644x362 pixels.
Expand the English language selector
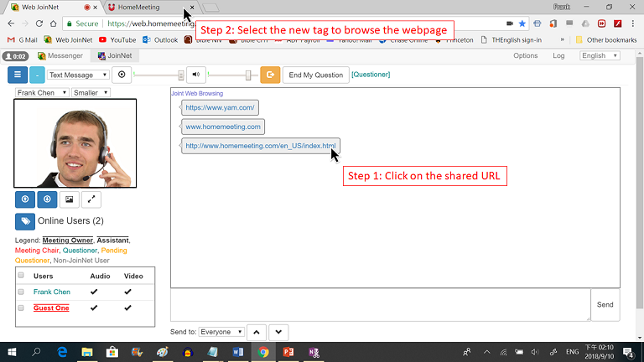point(599,56)
